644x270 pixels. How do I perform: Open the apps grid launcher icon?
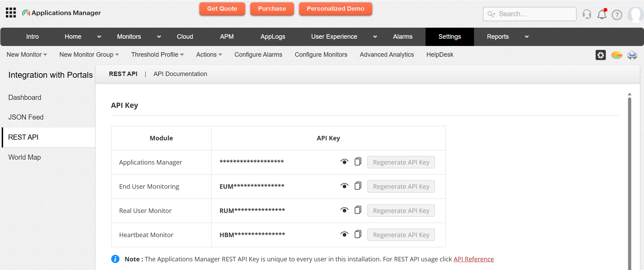coord(11,13)
